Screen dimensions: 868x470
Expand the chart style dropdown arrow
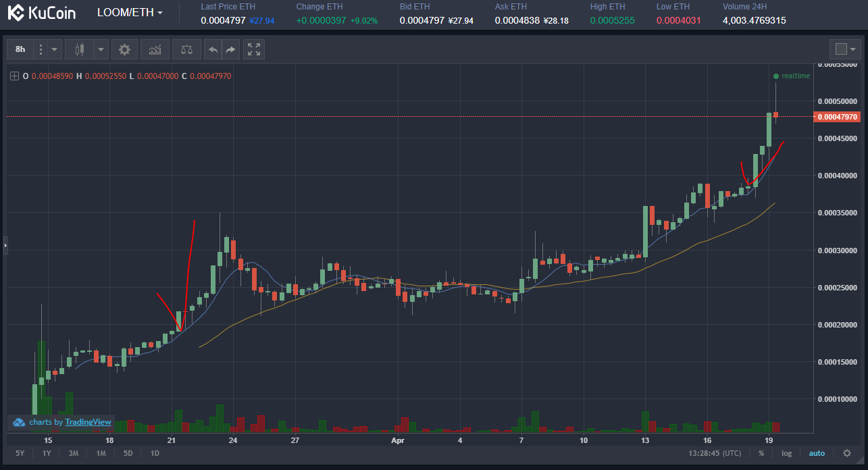pyautogui.click(x=101, y=49)
